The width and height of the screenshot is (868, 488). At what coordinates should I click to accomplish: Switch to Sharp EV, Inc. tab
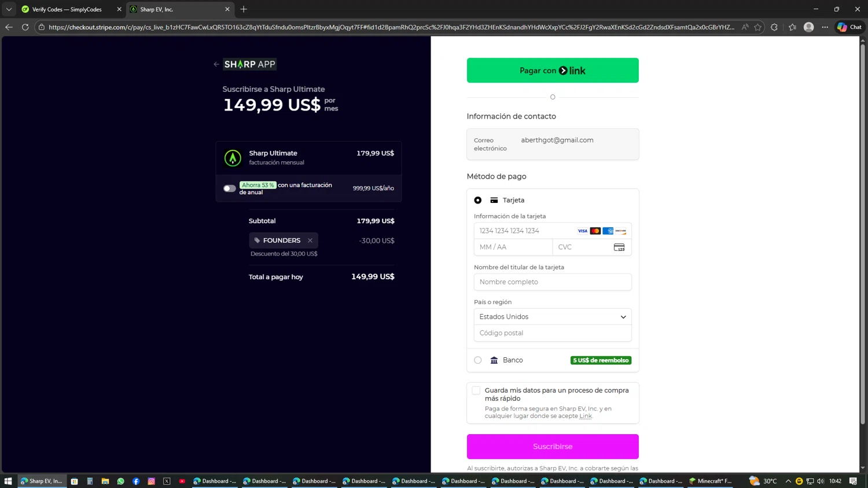point(174,9)
